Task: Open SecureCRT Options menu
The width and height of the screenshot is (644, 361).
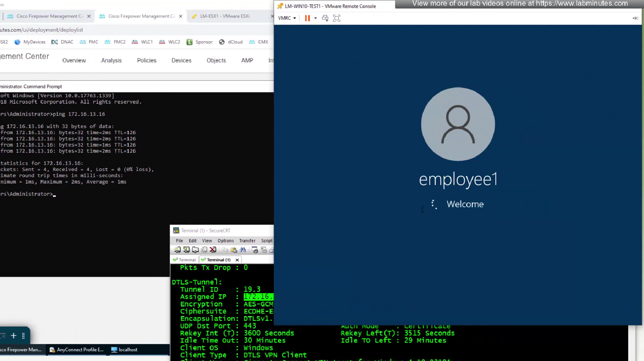Action: (x=226, y=241)
